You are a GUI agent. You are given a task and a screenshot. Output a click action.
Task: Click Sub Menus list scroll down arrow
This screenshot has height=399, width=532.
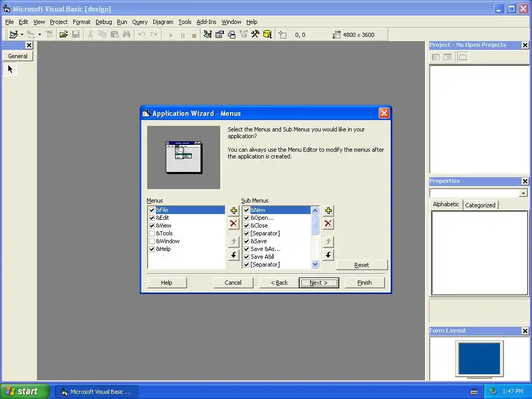pyautogui.click(x=315, y=264)
